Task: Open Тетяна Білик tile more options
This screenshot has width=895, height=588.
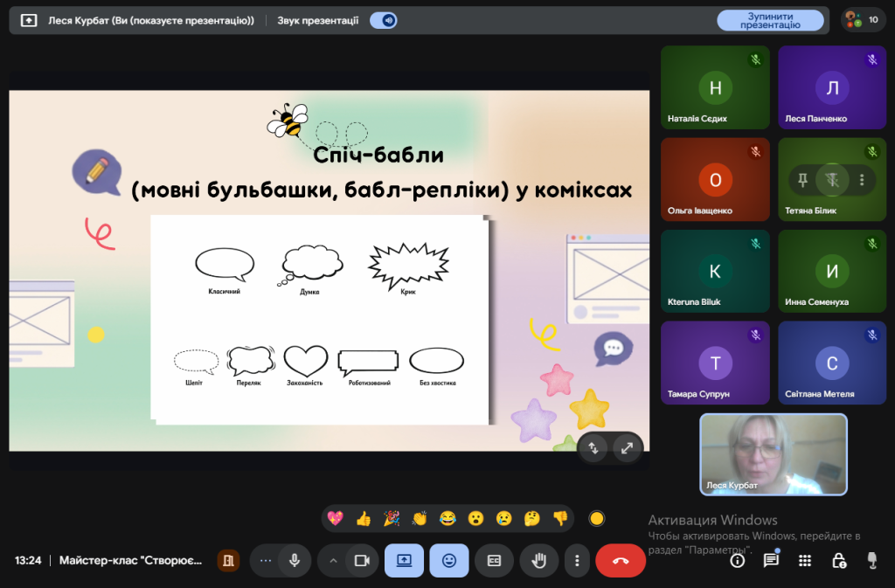Action: [x=862, y=180]
